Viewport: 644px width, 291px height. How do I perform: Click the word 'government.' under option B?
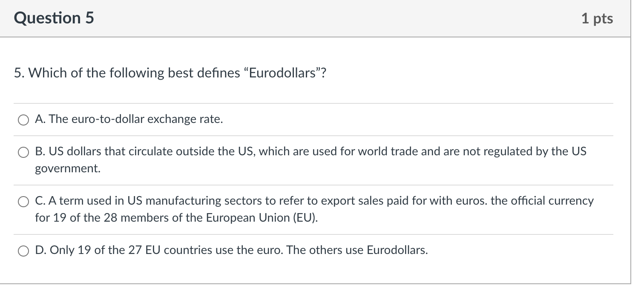click(x=68, y=169)
